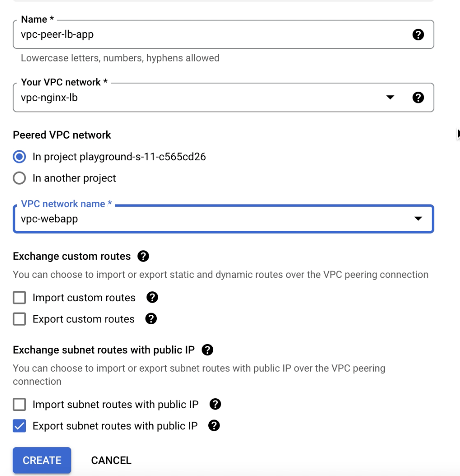Open the VPC network name dropdown arrow
This screenshot has width=460, height=476.
(x=418, y=219)
